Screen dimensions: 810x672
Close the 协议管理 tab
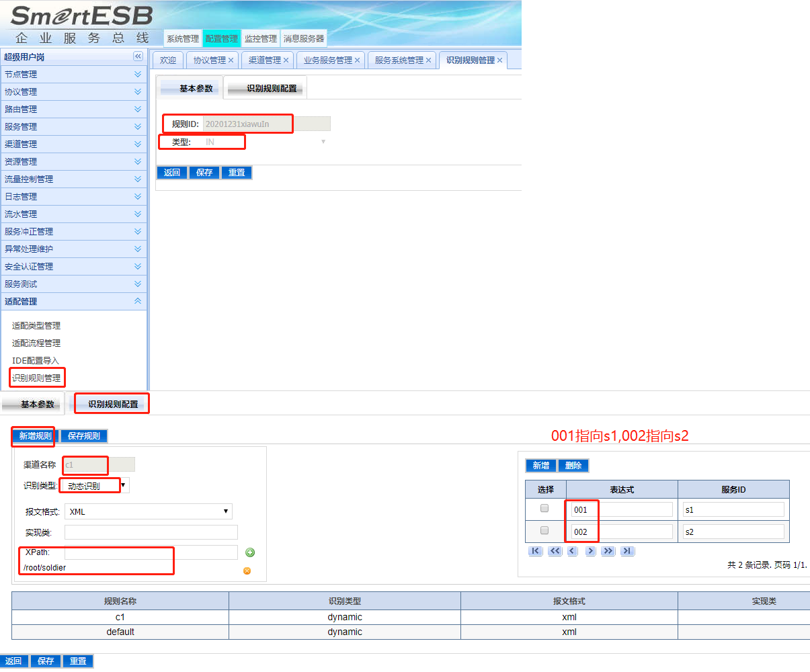231,60
